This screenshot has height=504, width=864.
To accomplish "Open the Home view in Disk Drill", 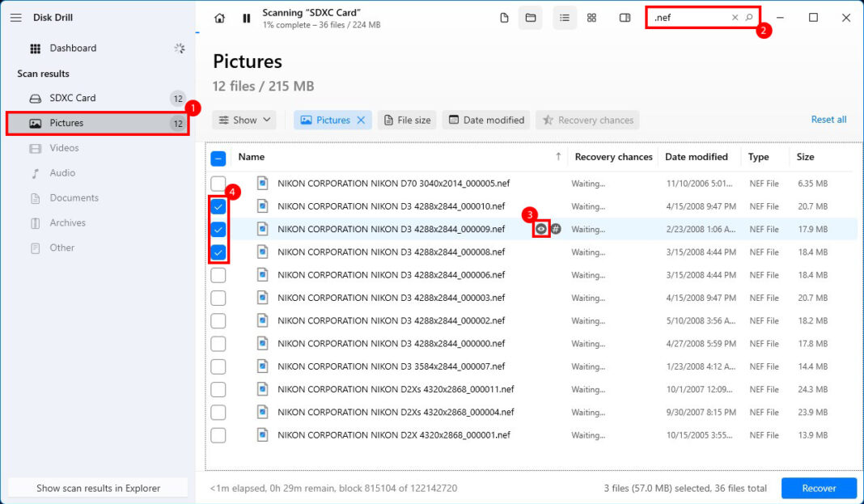I will tap(219, 17).
